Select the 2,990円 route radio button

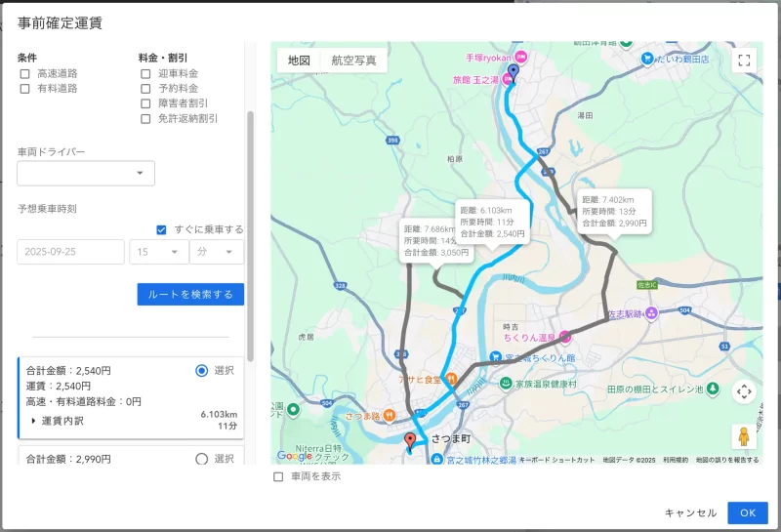[202, 459]
